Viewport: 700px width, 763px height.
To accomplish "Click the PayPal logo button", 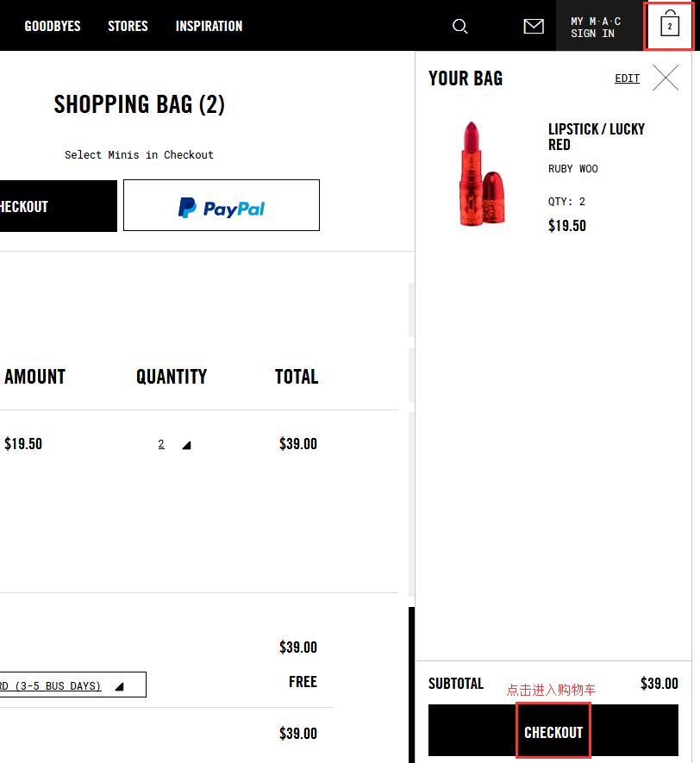I will (222, 206).
